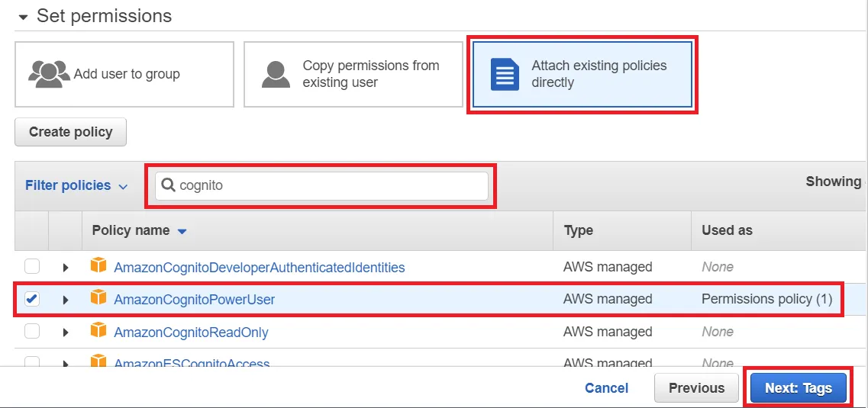Collapse the Set permissions section
This screenshot has width=868, height=408.
23,16
